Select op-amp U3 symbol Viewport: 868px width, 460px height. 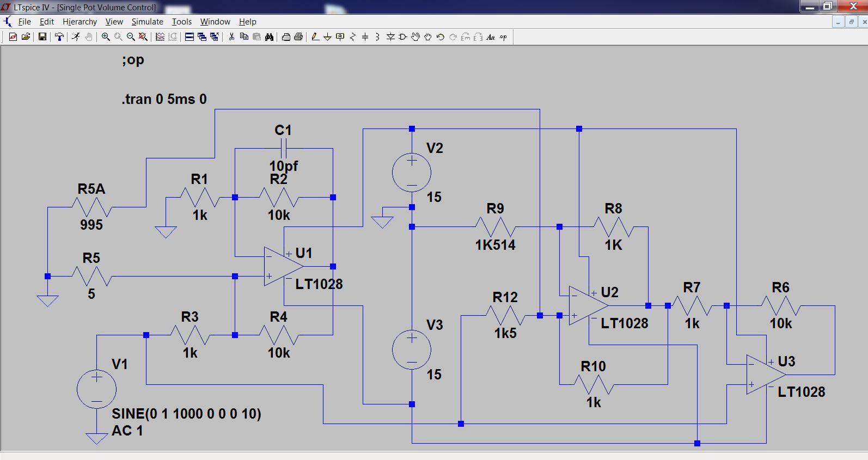coord(766,375)
